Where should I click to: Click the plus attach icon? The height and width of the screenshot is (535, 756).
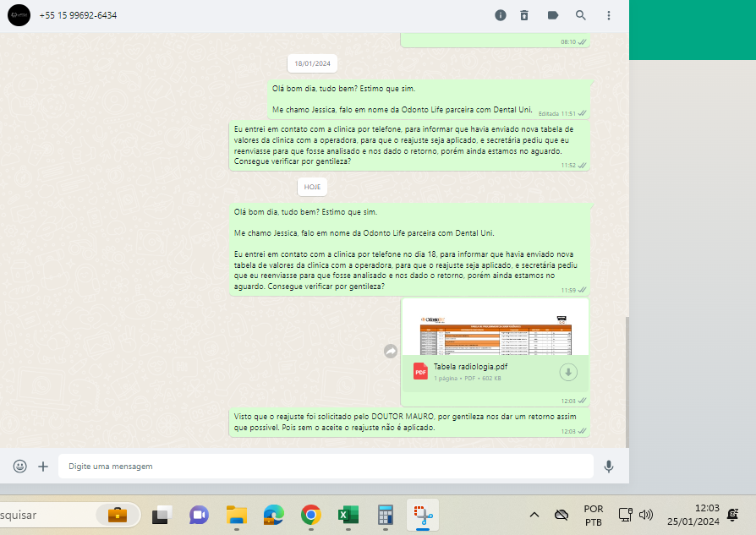point(43,466)
